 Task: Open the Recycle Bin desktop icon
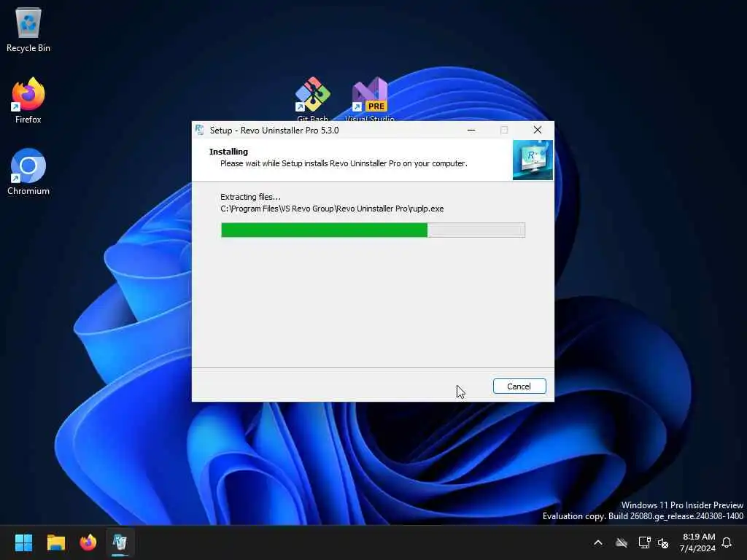(28, 30)
